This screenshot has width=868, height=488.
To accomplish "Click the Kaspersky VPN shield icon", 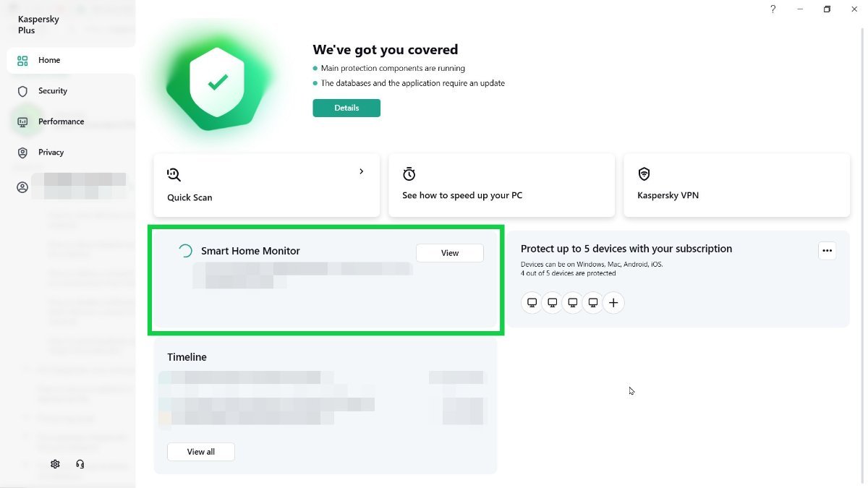I will [x=644, y=174].
